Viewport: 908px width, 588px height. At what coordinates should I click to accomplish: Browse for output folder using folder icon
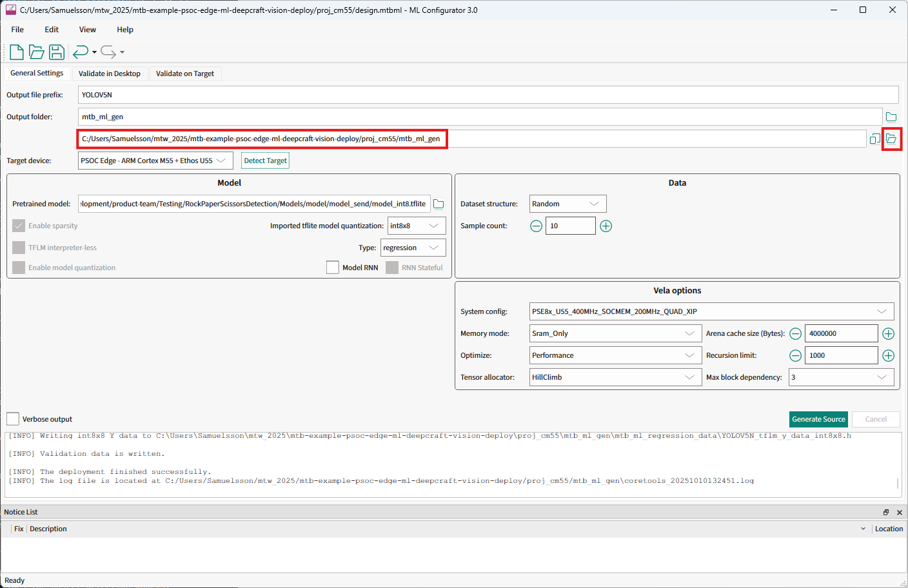point(891,117)
